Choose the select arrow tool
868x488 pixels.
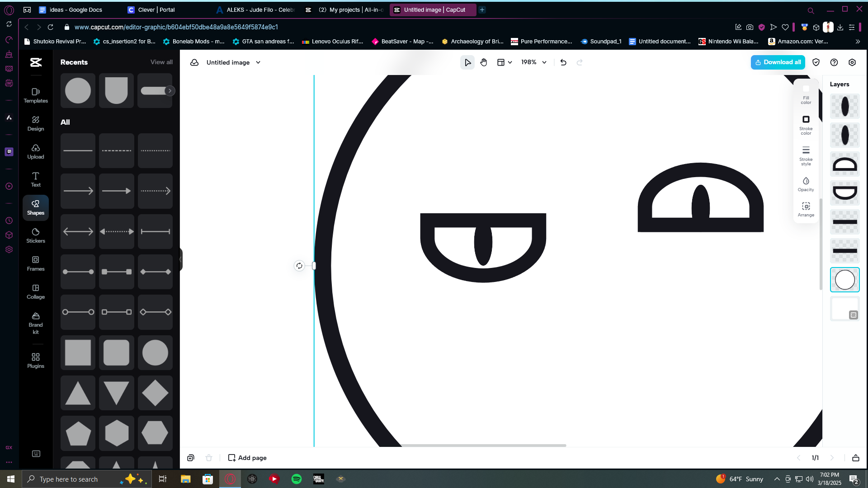tap(467, 62)
